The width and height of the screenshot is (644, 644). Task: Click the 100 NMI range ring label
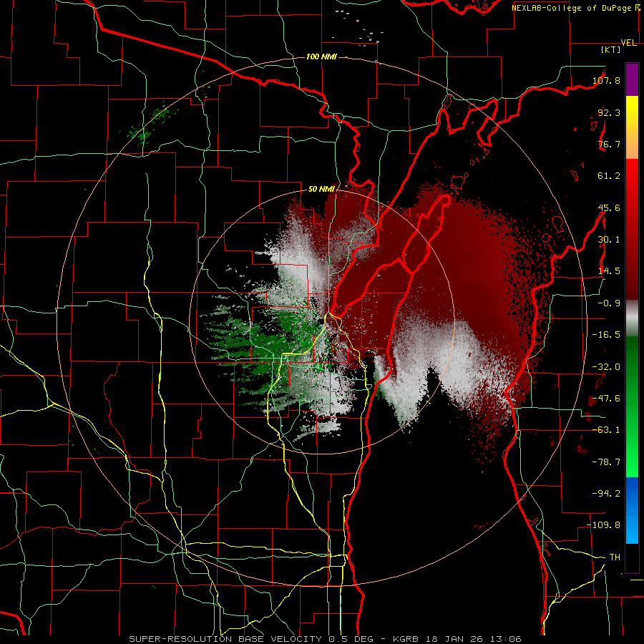321,57
